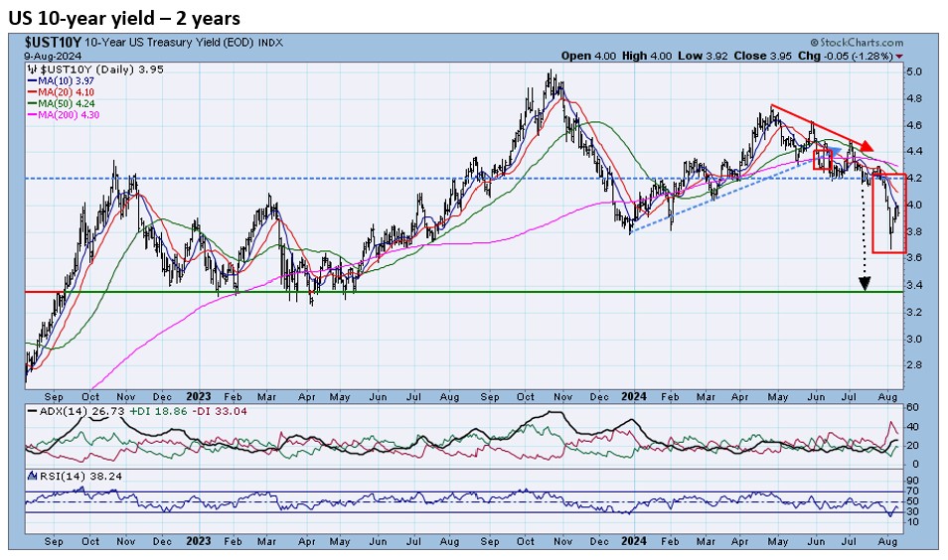Click the 90 label on RSI axis
The height and width of the screenshot is (560, 948).
point(913,481)
